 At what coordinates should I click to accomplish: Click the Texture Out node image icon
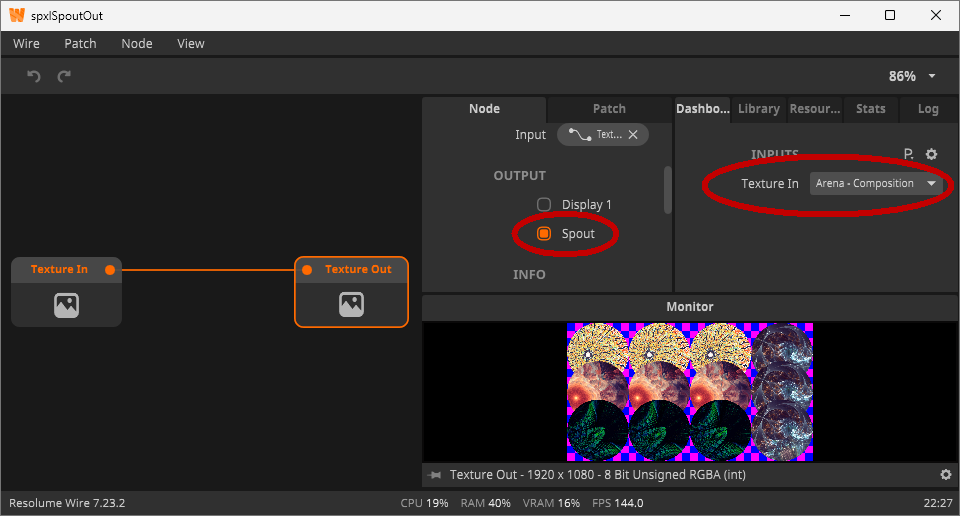pyautogui.click(x=351, y=306)
